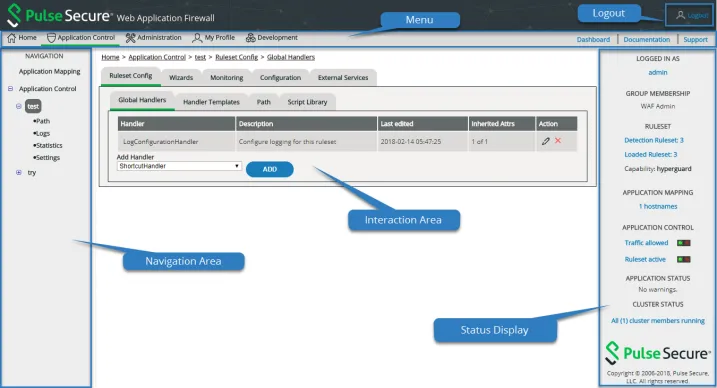This screenshot has width=717, height=388.
Task: Delete LogConfigurationHandler with red X icon
Action: click(558, 141)
